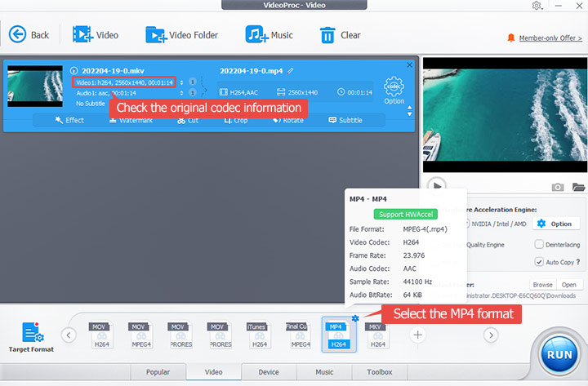Show next formats with right arrow
The image size is (588, 386).
click(x=491, y=335)
